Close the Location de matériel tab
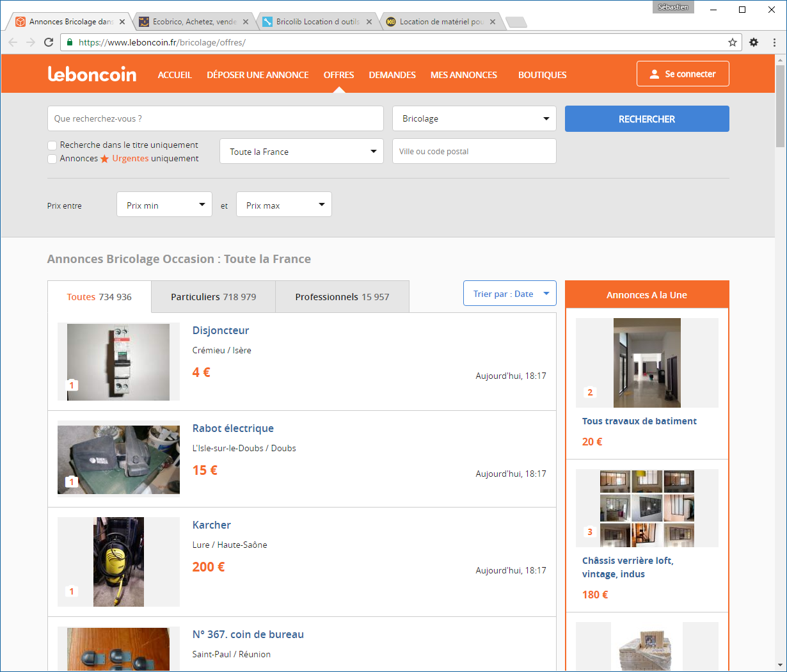 (x=493, y=22)
